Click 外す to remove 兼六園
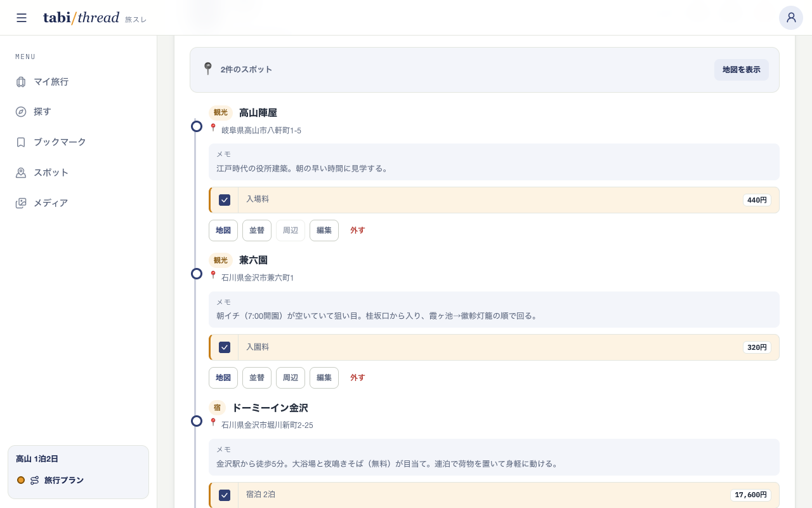Viewport: 812px width, 508px height. pos(358,378)
